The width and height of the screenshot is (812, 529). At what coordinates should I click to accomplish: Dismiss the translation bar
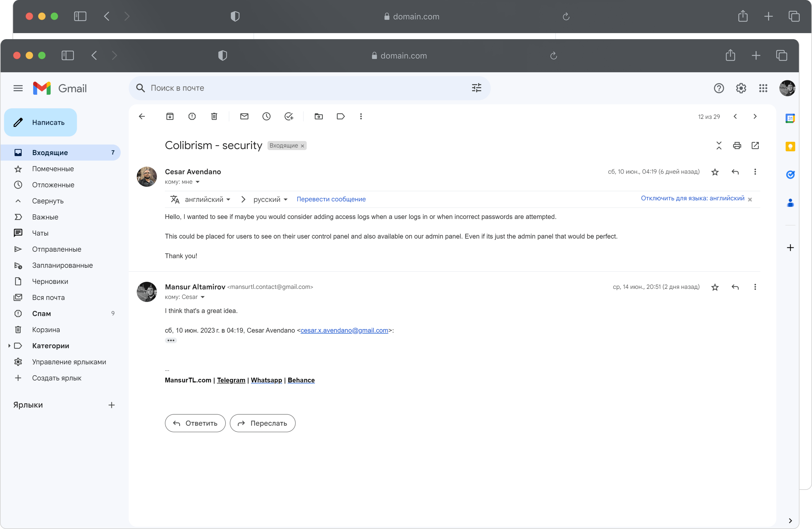750,200
